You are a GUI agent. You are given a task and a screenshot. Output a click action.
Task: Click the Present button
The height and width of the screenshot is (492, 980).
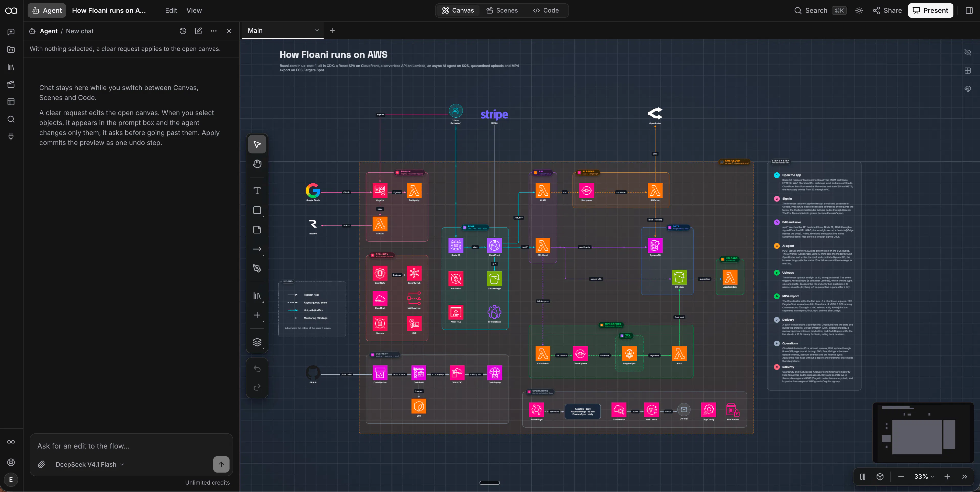[x=930, y=11]
